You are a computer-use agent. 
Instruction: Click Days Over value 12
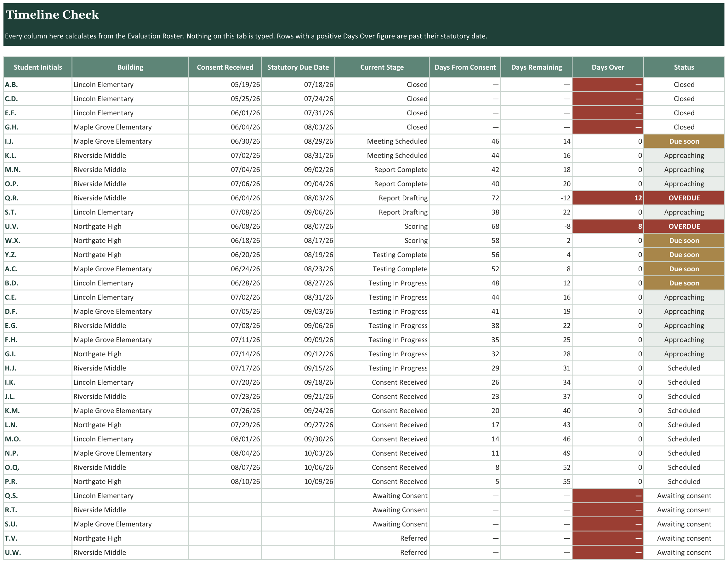click(x=608, y=198)
